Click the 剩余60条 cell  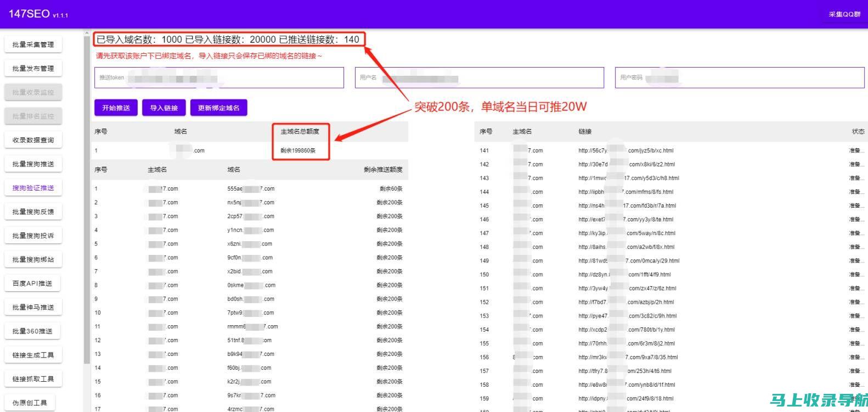(x=391, y=189)
